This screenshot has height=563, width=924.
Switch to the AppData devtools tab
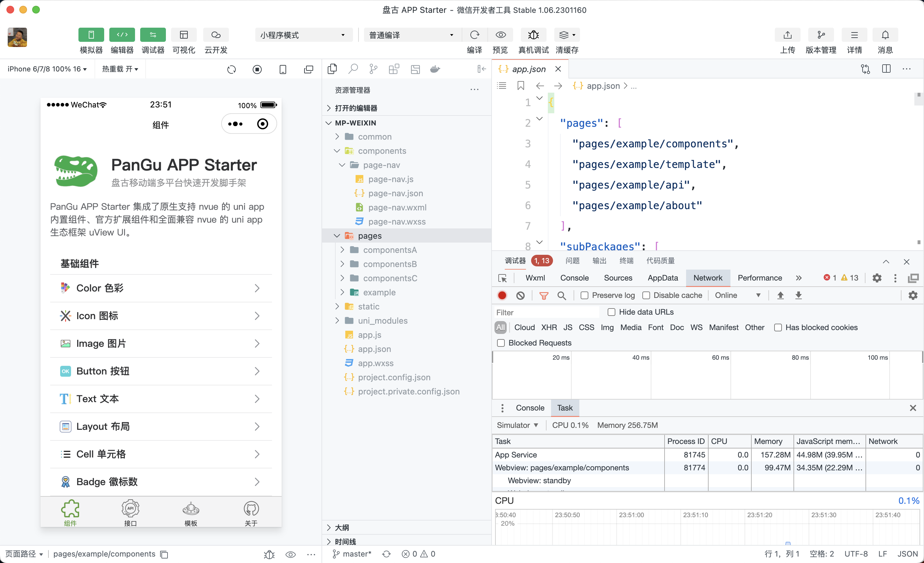(663, 278)
